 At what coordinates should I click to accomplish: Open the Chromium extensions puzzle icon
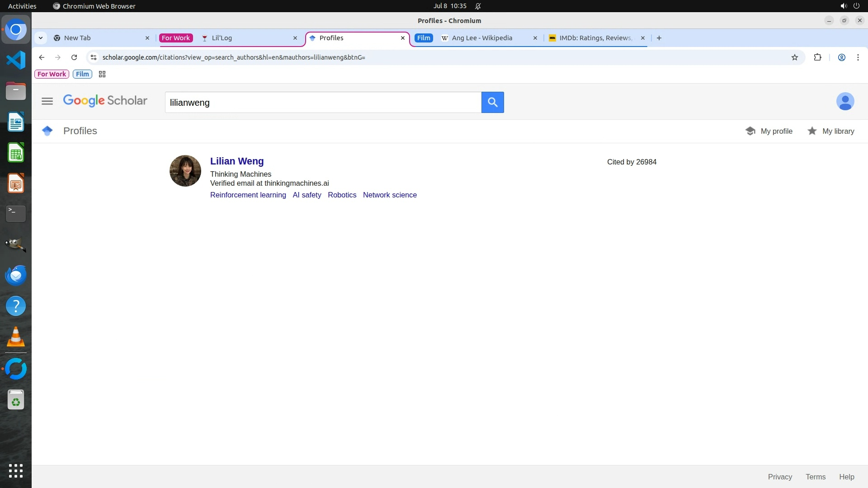[817, 57]
